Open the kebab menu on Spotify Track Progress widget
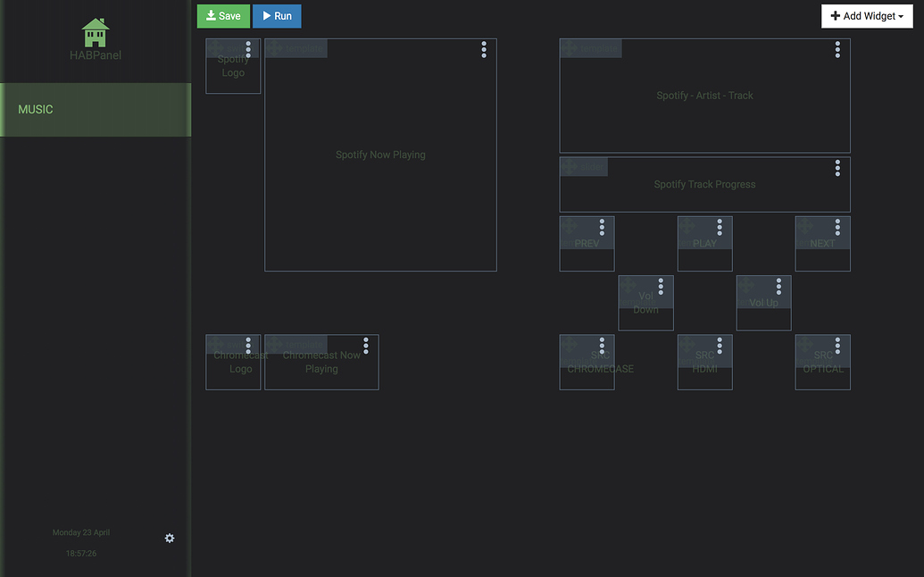This screenshot has height=577, width=924. 837,167
